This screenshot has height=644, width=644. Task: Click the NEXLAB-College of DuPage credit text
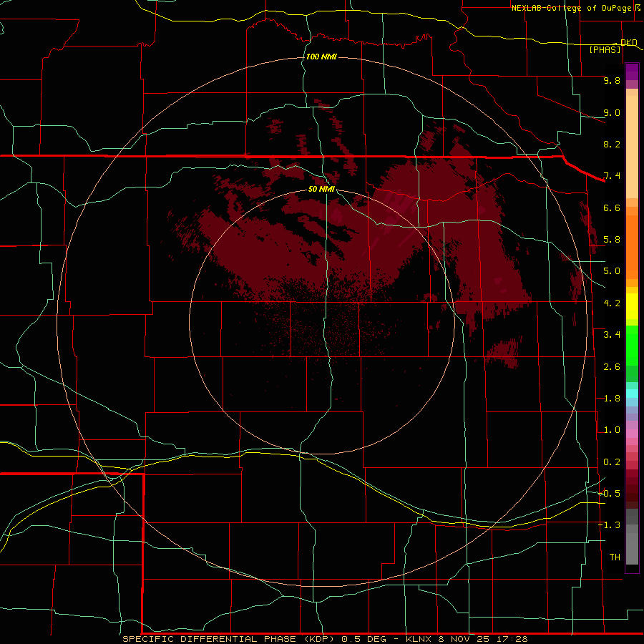point(572,8)
